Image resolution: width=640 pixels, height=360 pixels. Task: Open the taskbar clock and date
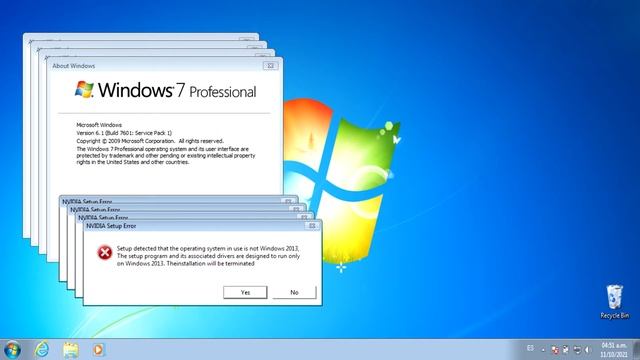[x=614, y=350]
